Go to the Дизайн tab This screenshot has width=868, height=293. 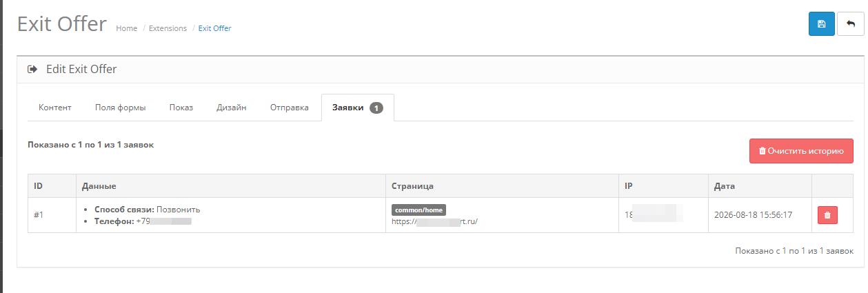232,108
